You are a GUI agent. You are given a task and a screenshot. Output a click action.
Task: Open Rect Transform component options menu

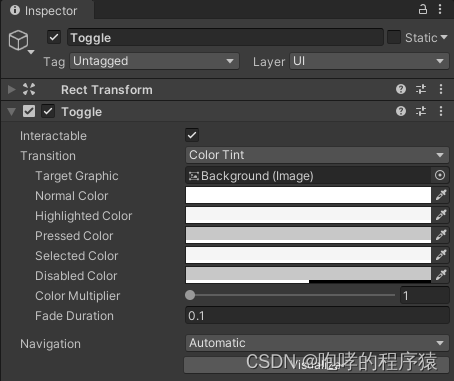point(441,89)
